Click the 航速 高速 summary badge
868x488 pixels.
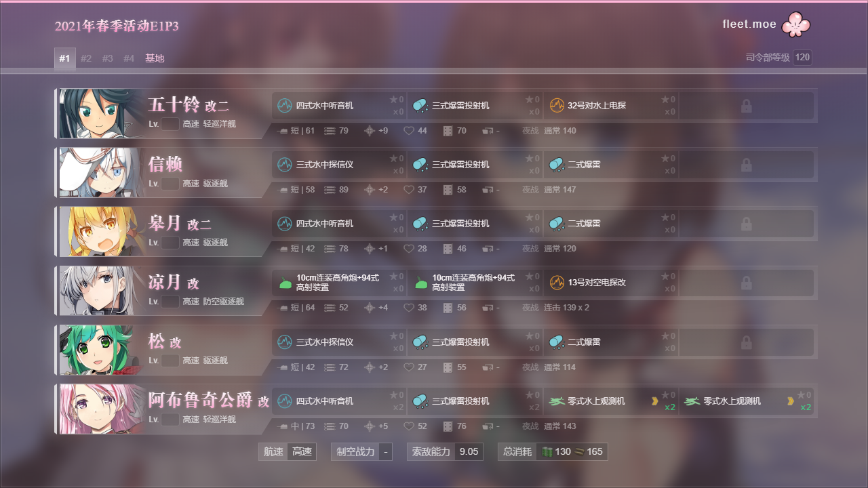pos(288,451)
